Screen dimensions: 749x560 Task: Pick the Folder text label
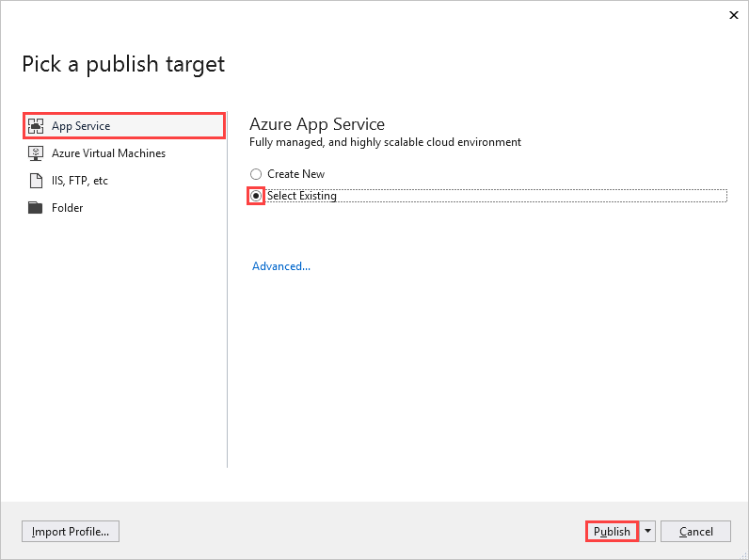pyautogui.click(x=68, y=208)
